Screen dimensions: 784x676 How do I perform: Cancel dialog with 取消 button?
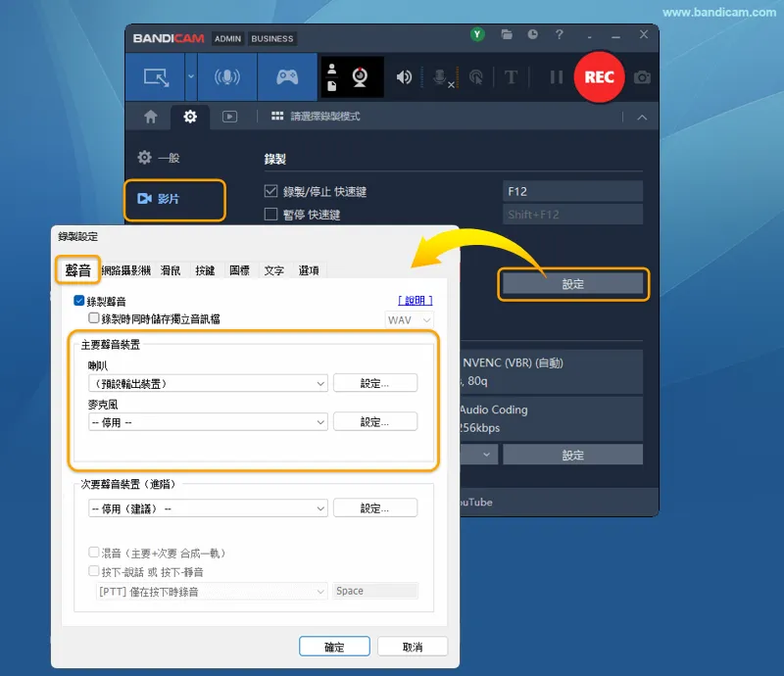(x=413, y=647)
